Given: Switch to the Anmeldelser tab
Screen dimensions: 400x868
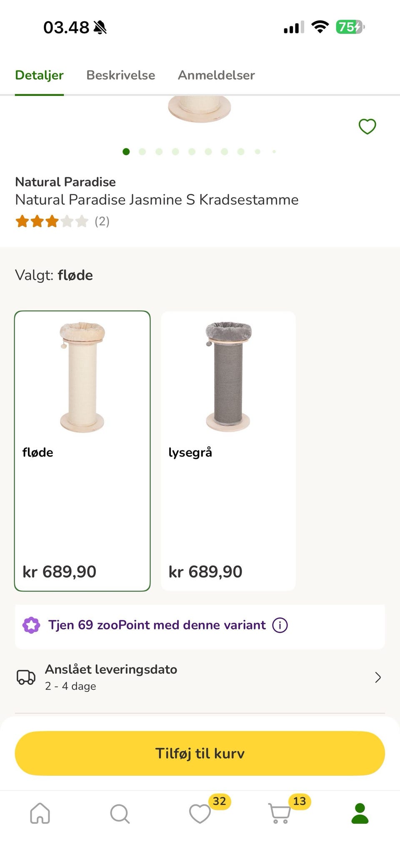Looking at the screenshot, I should click(216, 75).
